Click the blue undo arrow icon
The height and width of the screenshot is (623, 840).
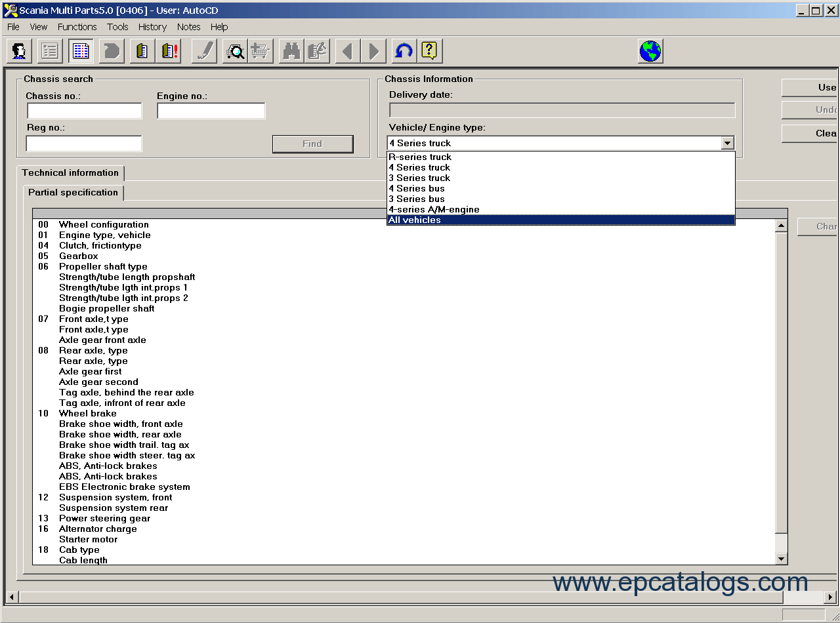(x=404, y=51)
